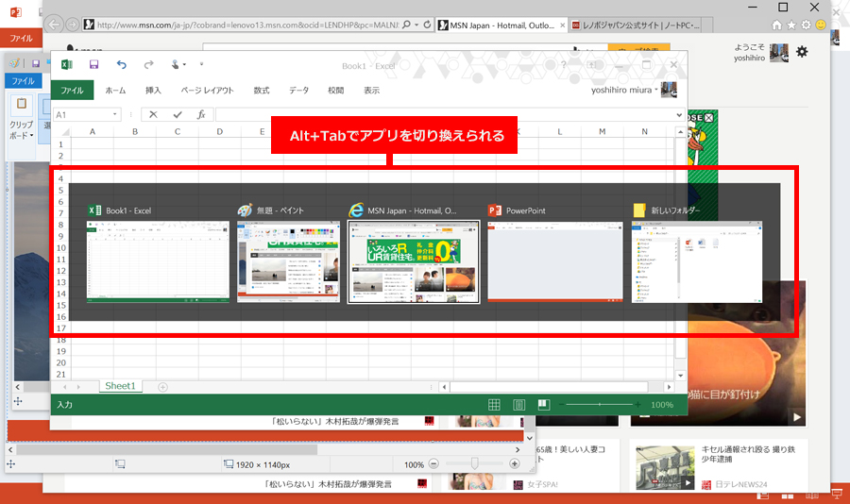Expand the formula bar with its chevron
850x504 pixels.
pyautogui.click(x=679, y=114)
